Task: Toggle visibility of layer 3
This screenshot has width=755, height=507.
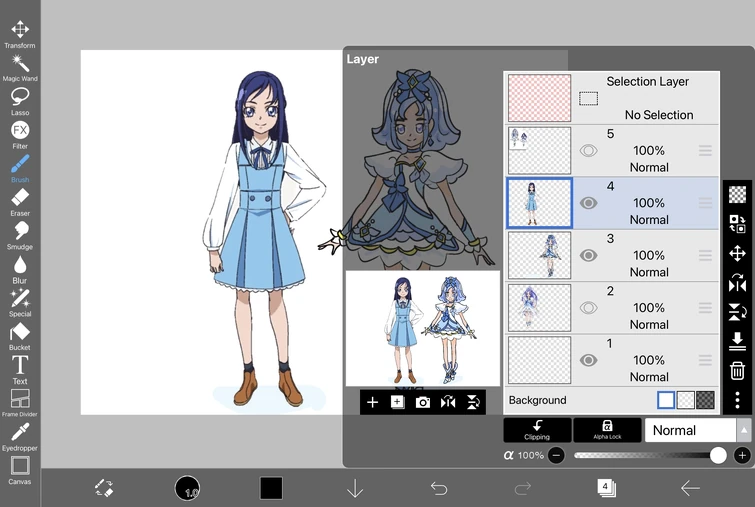Action: [588, 255]
